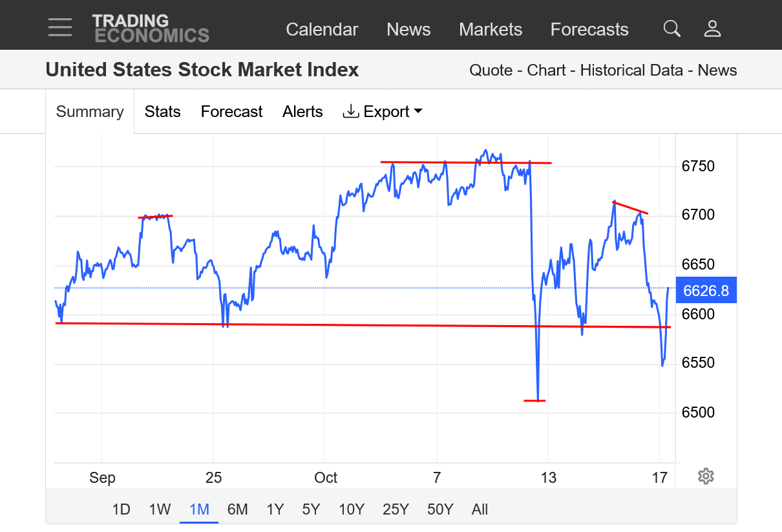The width and height of the screenshot is (782, 532).
Task: Open Forecasts in the navigation bar
Action: [589, 30]
